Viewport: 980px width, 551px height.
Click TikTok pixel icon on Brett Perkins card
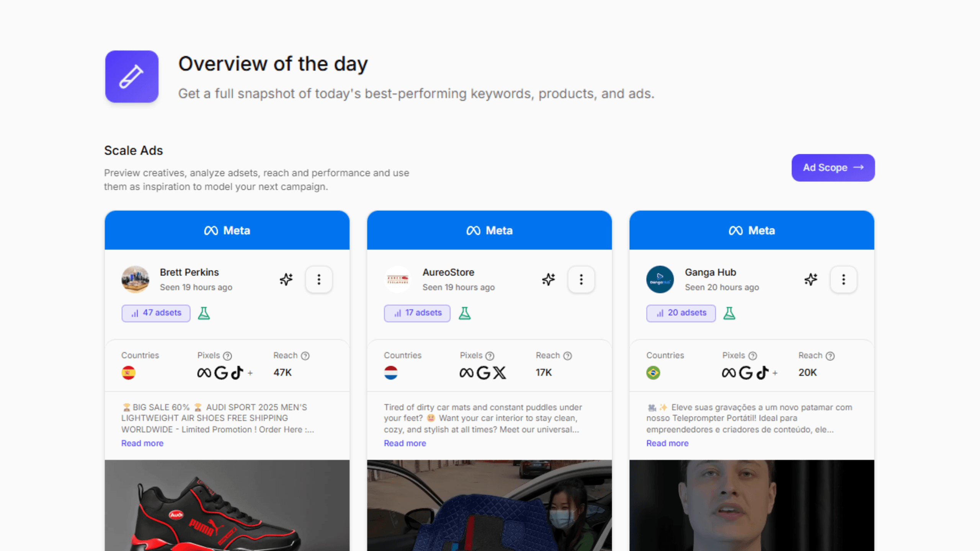click(237, 373)
